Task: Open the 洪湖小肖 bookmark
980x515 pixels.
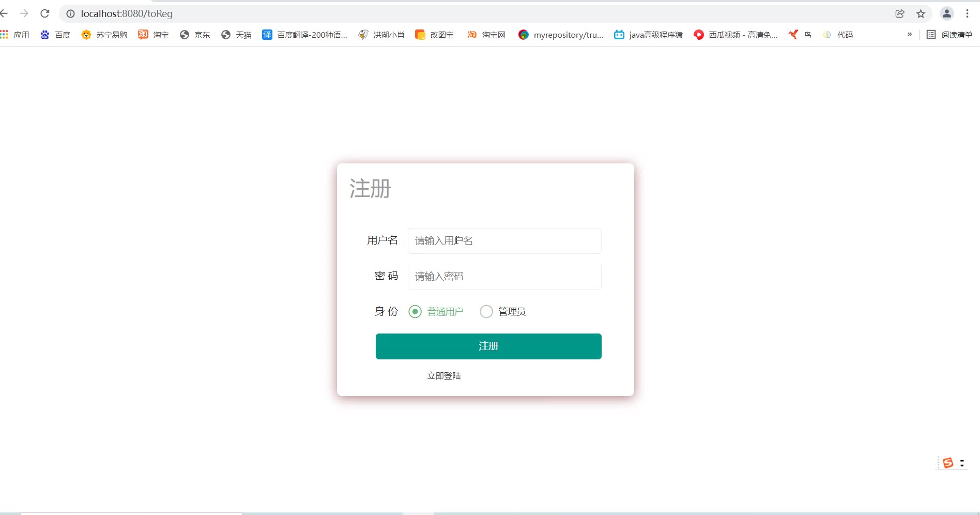Action: pos(381,35)
